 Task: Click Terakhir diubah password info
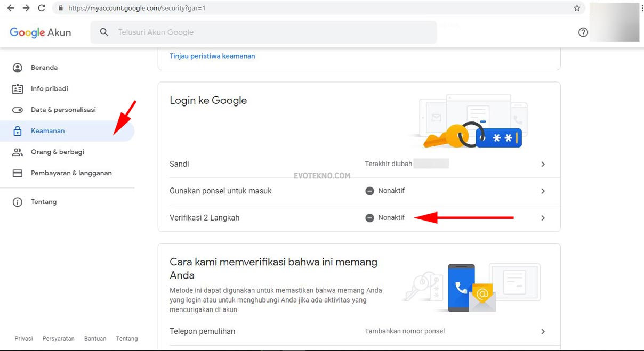(x=389, y=164)
